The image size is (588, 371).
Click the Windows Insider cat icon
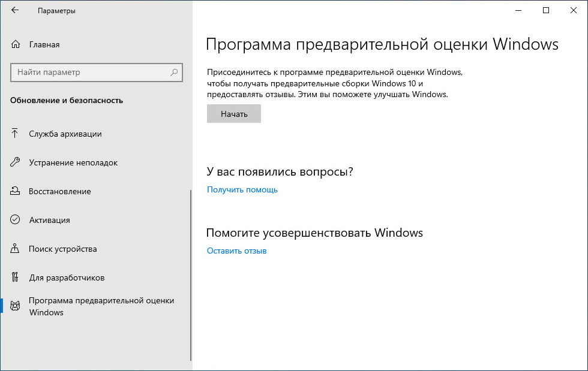(x=15, y=306)
